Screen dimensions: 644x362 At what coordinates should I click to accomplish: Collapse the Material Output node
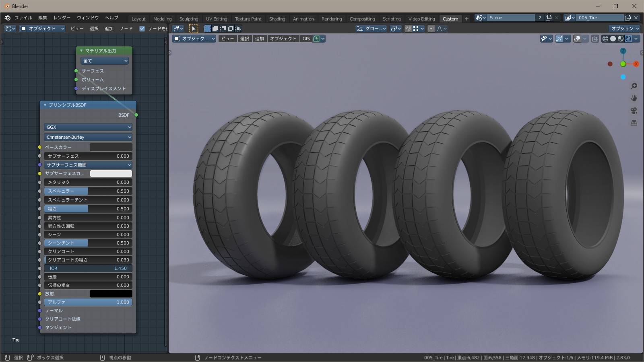click(x=81, y=51)
